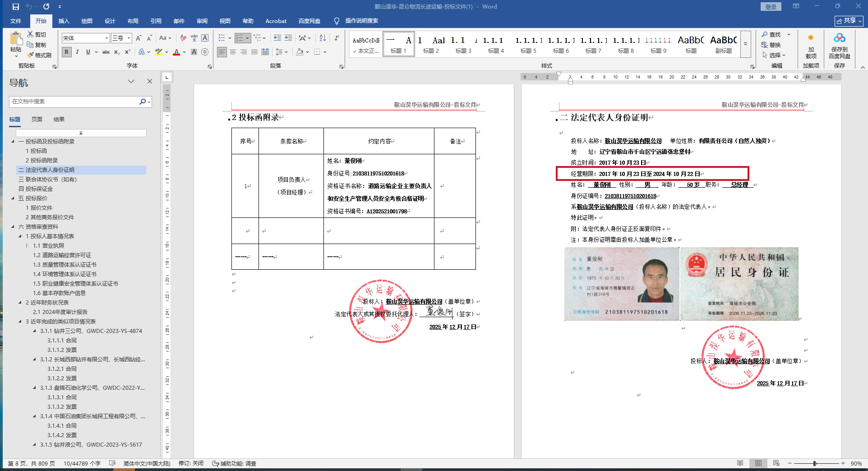
Task: Open the 宋体 font name dropdown
Action: pos(106,38)
